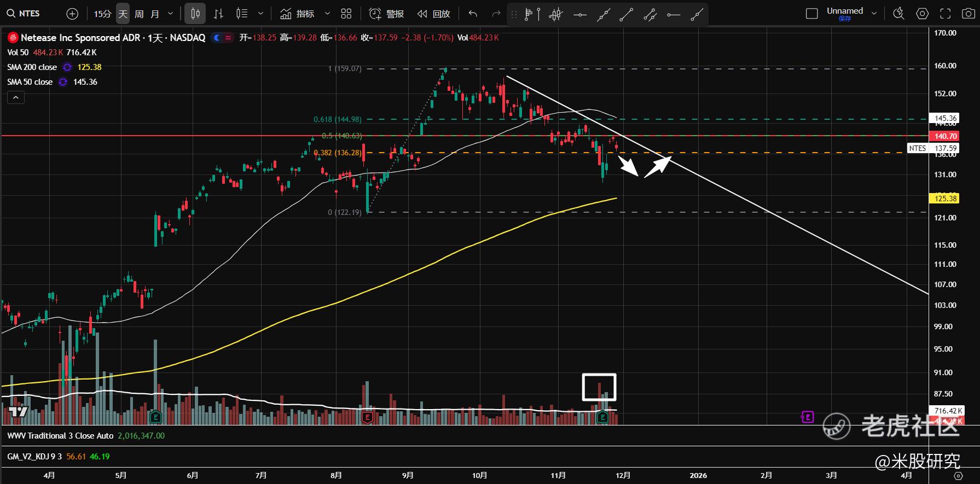Click the SMA 200 refresh status icon

click(67, 67)
